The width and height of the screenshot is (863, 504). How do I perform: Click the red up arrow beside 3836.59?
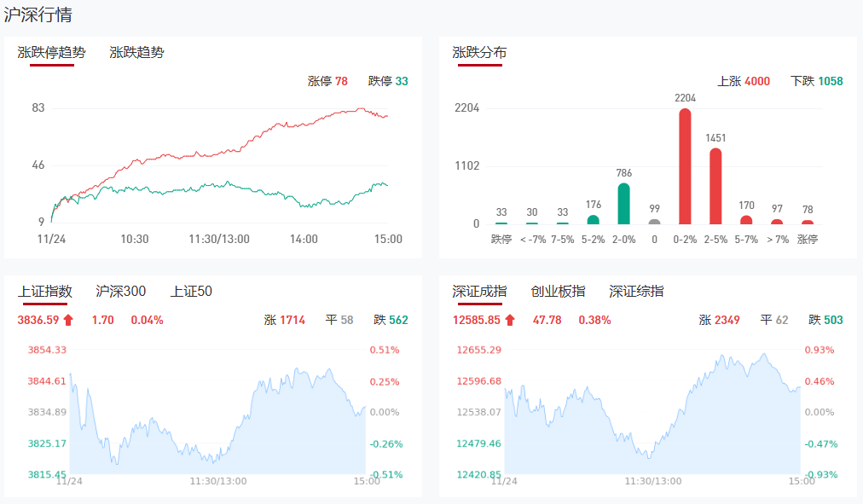click(x=68, y=321)
